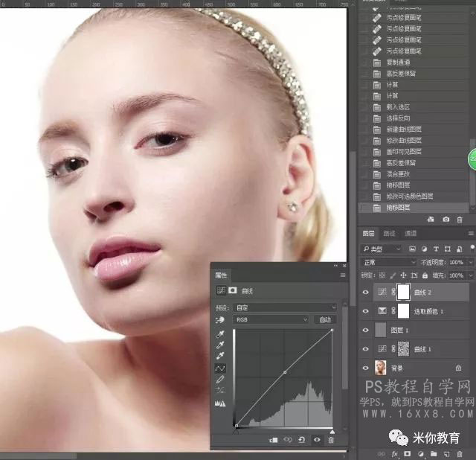Pick the gray point eyedropper in Curves
Image resolution: width=476 pixels, height=460 pixels.
[220, 345]
